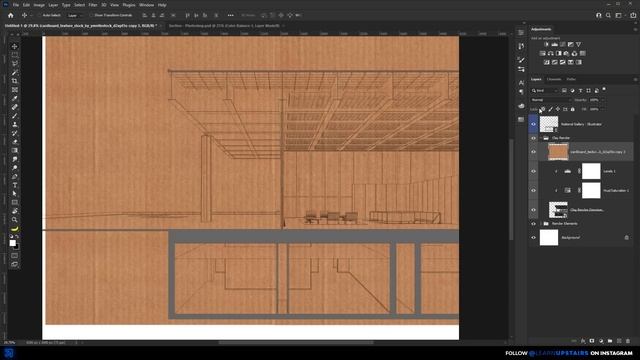
Task: Open the Normal blend mode dropdown
Action: (x=551, y=100)
